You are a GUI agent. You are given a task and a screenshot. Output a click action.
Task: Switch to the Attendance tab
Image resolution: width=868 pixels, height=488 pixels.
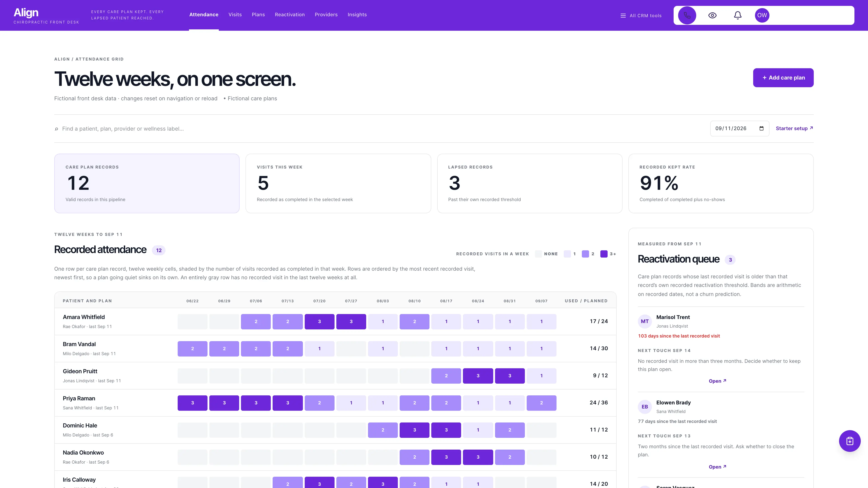[204, 14]
